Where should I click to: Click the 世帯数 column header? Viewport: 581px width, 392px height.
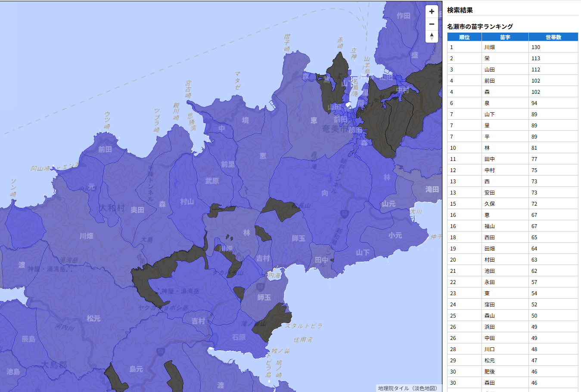(553, 37)
